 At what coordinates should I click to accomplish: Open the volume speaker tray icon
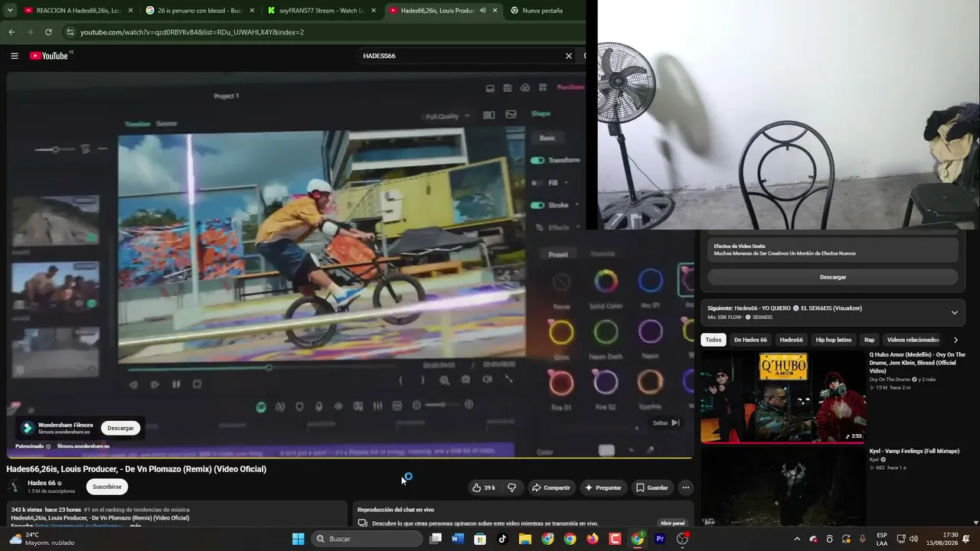[x=913, y=539]
